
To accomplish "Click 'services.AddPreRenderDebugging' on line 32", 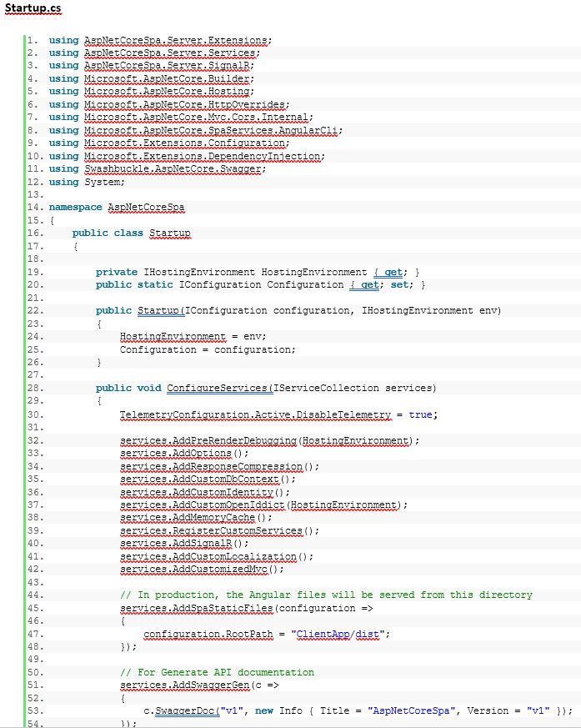I will click(208, 440).
